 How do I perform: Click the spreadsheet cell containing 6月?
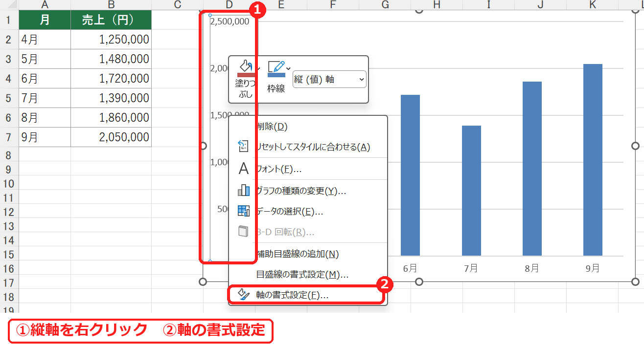pyautogui.click(x=45, y=79)
